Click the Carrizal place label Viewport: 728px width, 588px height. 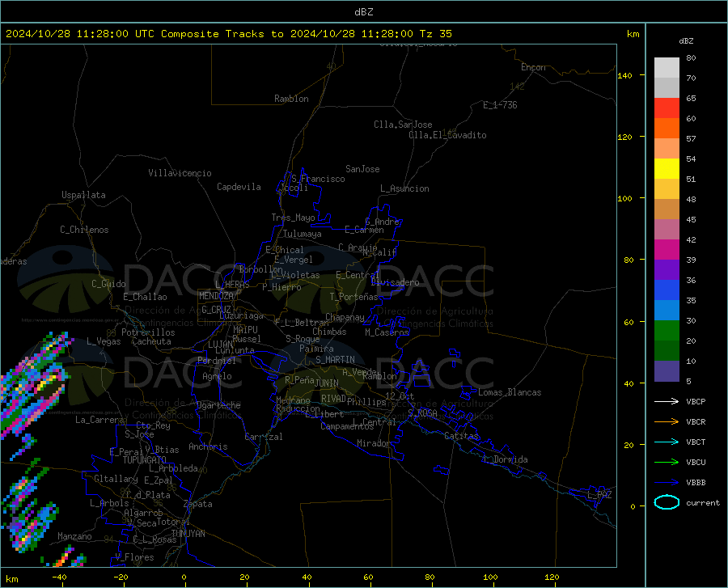pos(264,437)
